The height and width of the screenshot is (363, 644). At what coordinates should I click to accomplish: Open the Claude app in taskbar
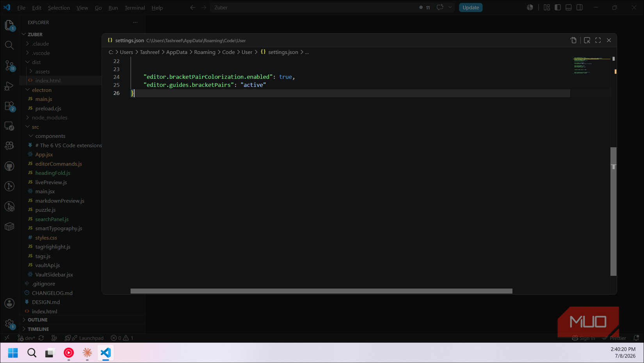(87, 353)
